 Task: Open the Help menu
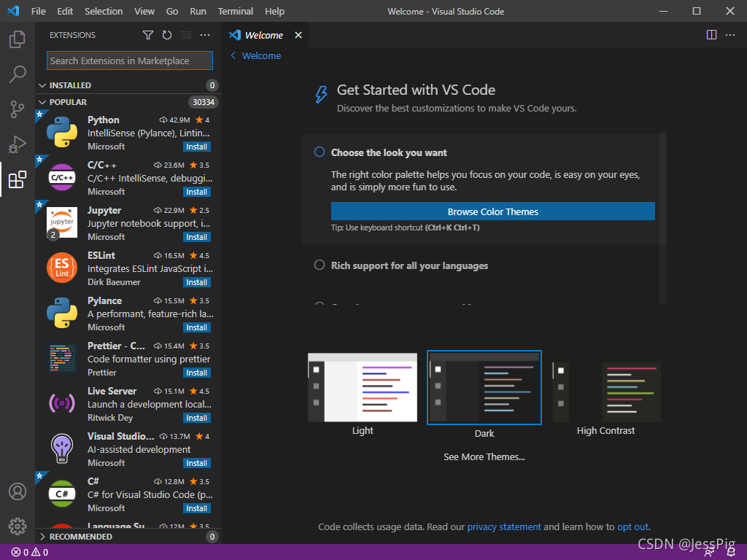(275, 11)
